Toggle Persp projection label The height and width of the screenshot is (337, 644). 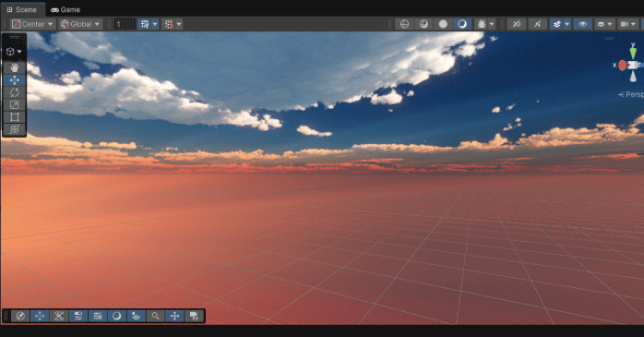(631, 94)
